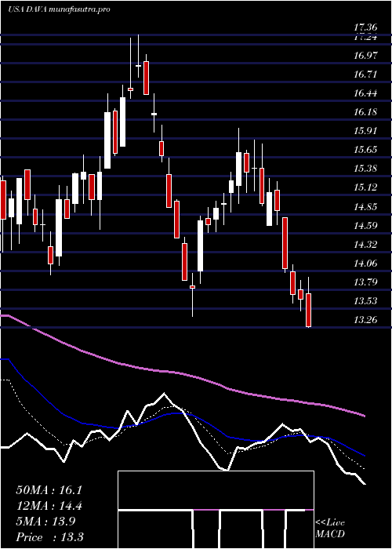This screenshot has width=392, height=549.
Task: Click the 15.12 price label
Action: [365, 187]
